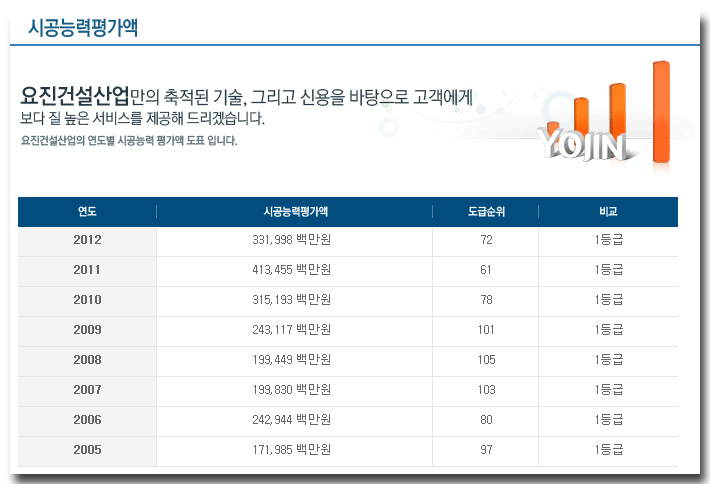The width and height of the screenshot is (710, 484).
Task: Click rank 78 in the 2010 row
Action: click(486, 300)
